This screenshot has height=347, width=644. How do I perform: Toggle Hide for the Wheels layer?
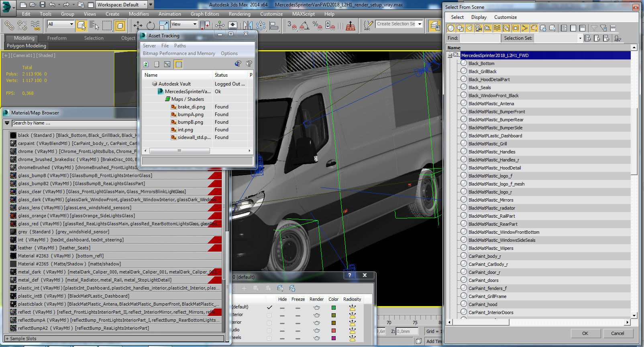282,338
